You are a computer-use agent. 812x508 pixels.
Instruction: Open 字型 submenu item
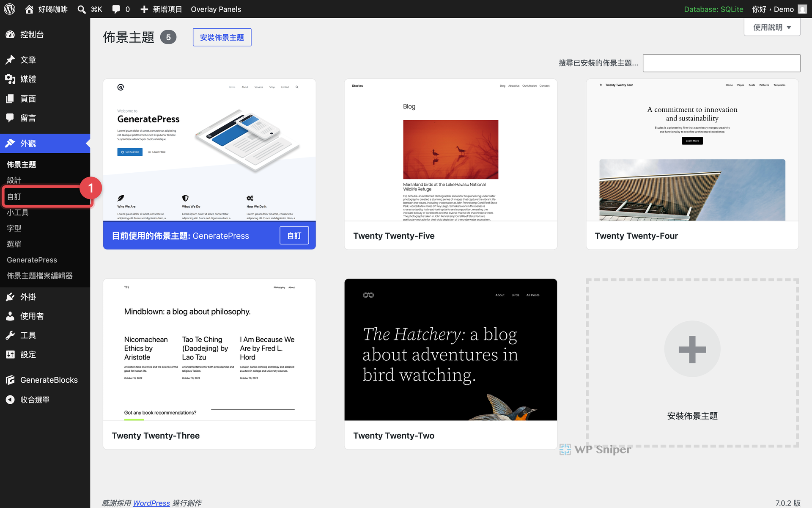click(14, 228)
